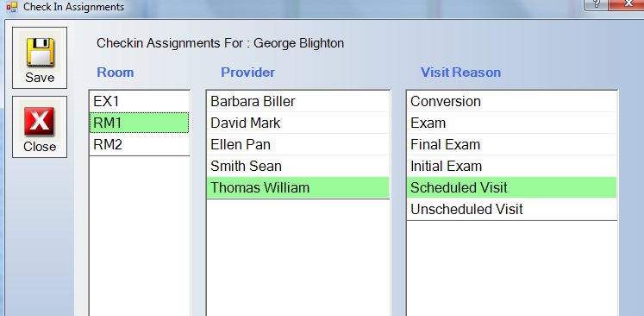
Task: Choose room RM2 from list
Action: [x=140, y=144]
